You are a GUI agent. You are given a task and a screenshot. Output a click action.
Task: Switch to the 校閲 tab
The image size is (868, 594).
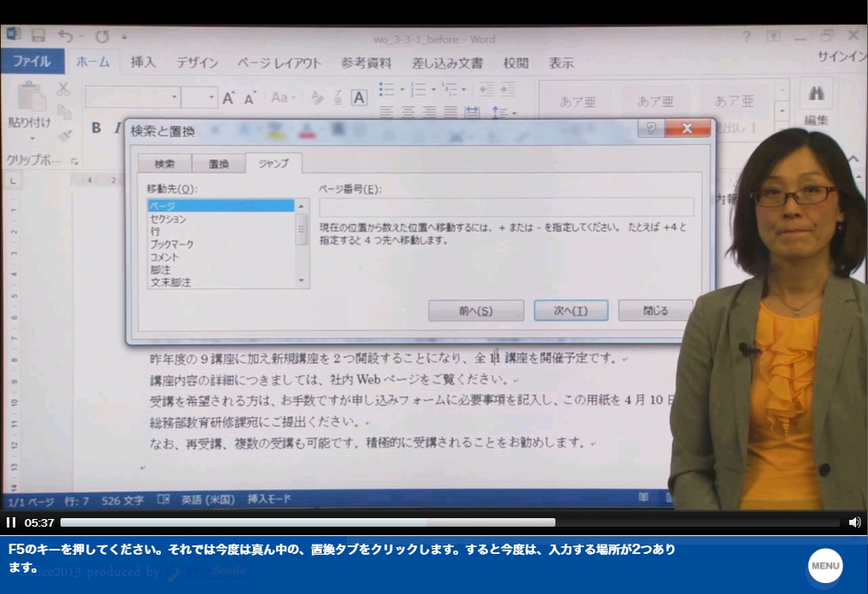click(515, 63)
